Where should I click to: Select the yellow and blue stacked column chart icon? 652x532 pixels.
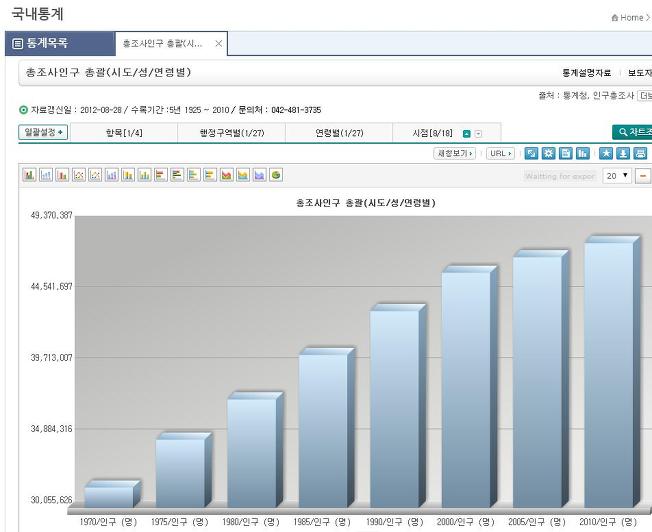tap(128, 175)
